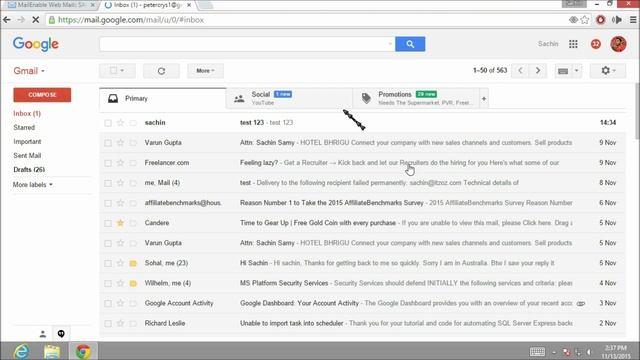Unstar the Candere email
Viewport: 640px width, 360px height.
tap(120, 223)
